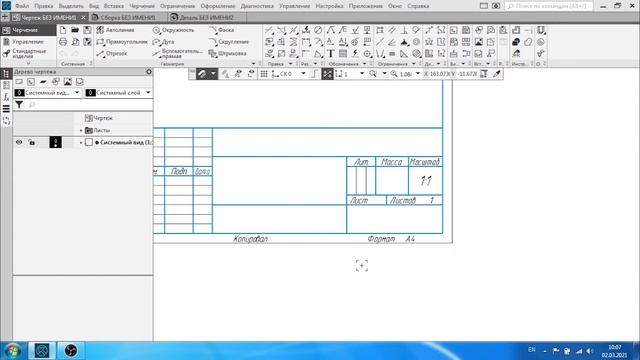The width and height of the screenshot is (640, 360).
Task: Switch to Сборка БЕЗ ИМЕНИ1 tab
Action: (x=128, y=18)
